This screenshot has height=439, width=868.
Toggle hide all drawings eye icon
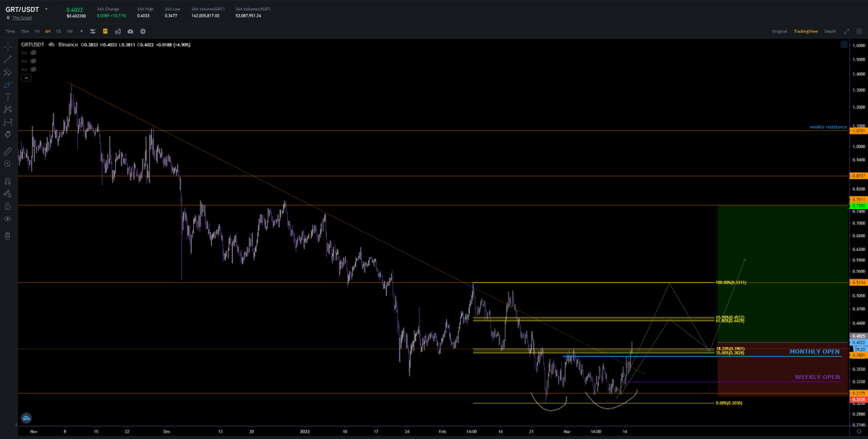8,218
